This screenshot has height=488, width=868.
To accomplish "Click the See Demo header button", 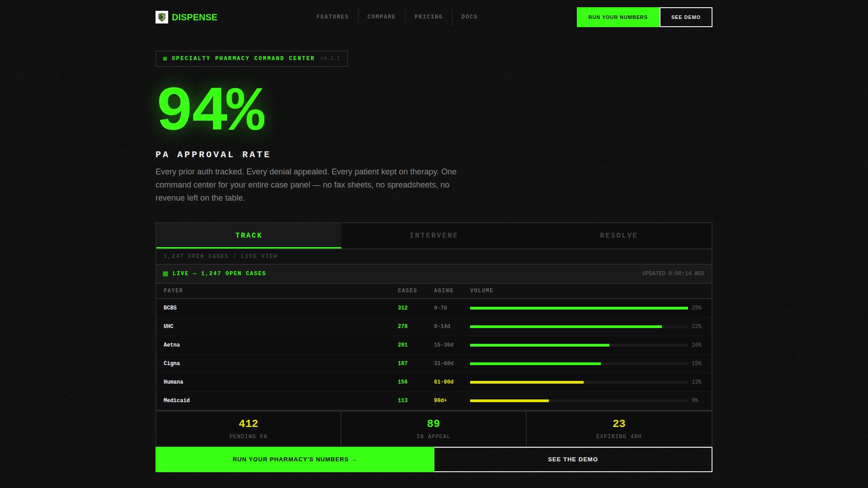I will point(686,17).
